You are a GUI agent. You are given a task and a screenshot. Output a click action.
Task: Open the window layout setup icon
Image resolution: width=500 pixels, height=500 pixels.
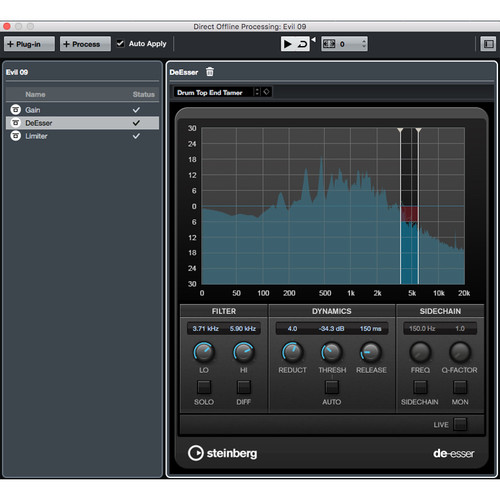click(x=488, y=44)
